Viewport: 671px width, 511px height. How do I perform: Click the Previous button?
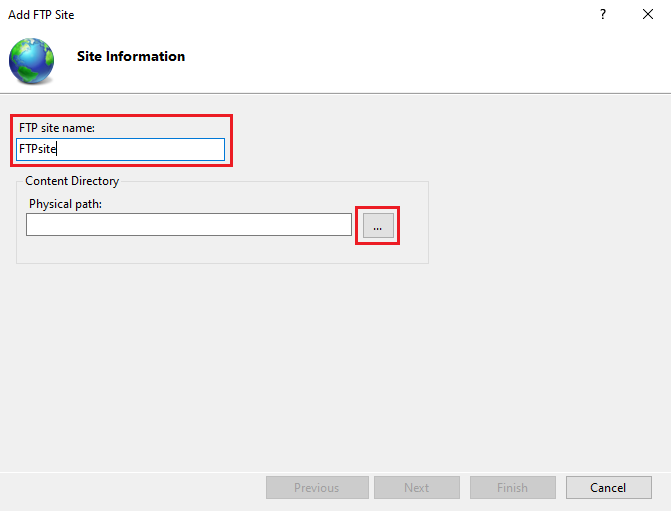[x=317, y=487]
